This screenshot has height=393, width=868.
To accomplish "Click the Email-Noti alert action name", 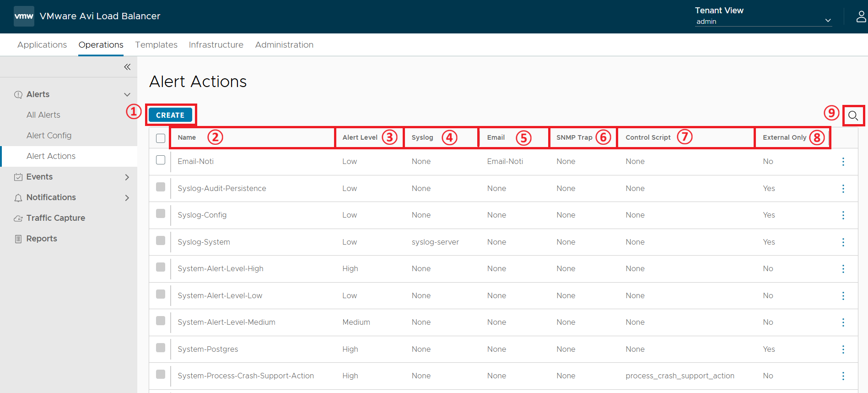I will pyautogui.click(x=195, y=161).
